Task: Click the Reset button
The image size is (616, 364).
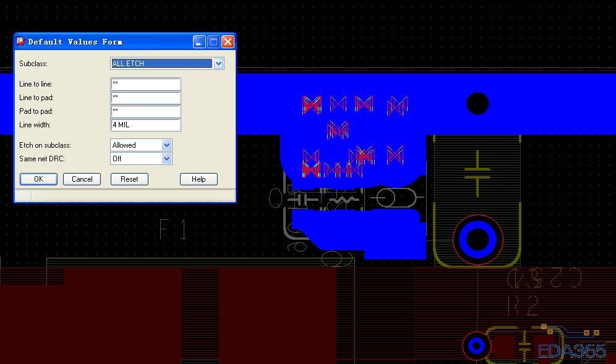Action: (x=129, y=179)
